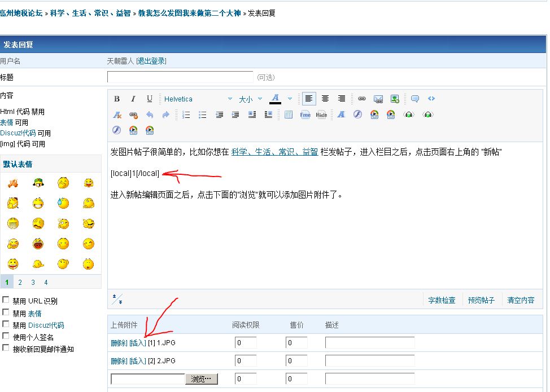Image resolution: width=550 pixels, height=392 pixels.
Task: Click the 预览帖子 link
Action: (x=481, y=300)
